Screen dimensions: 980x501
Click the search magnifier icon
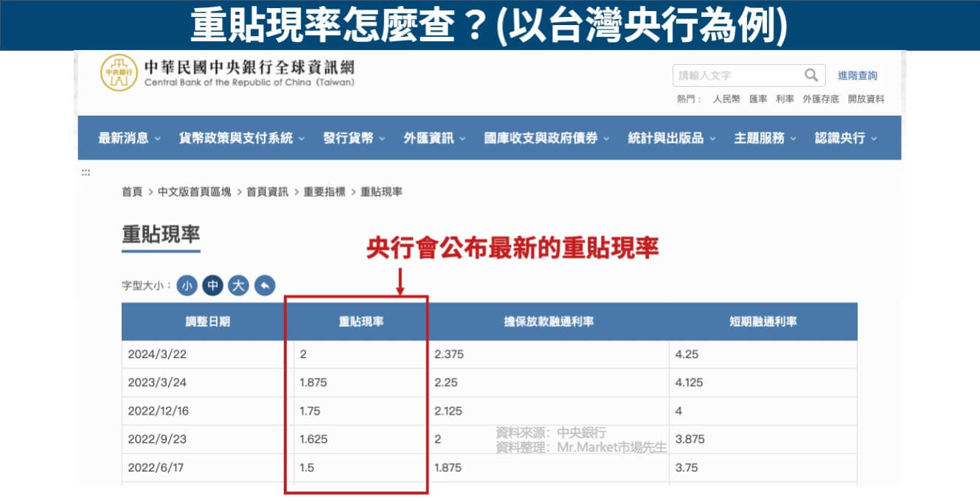811,75
